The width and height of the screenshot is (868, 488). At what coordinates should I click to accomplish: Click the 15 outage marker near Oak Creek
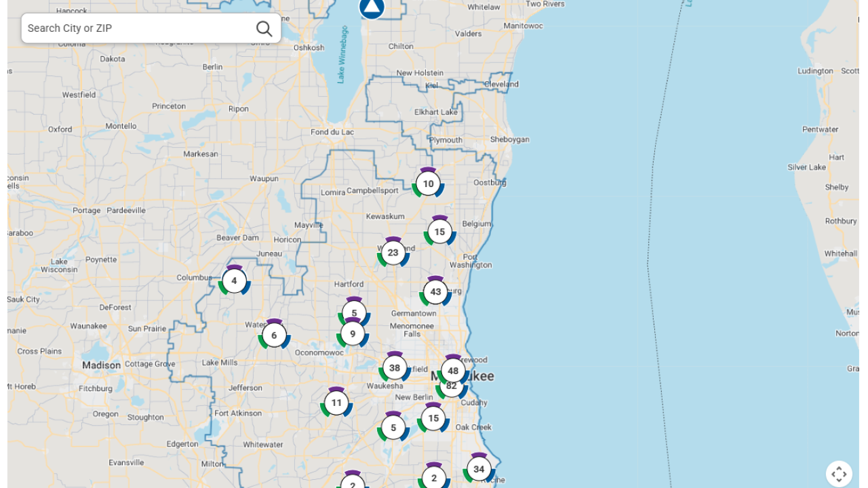pos(433,418)
